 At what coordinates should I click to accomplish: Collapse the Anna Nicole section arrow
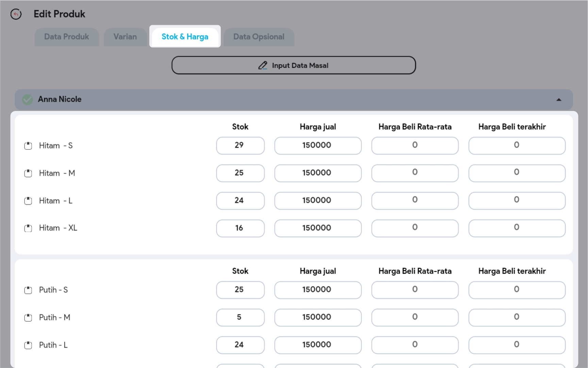558,100
